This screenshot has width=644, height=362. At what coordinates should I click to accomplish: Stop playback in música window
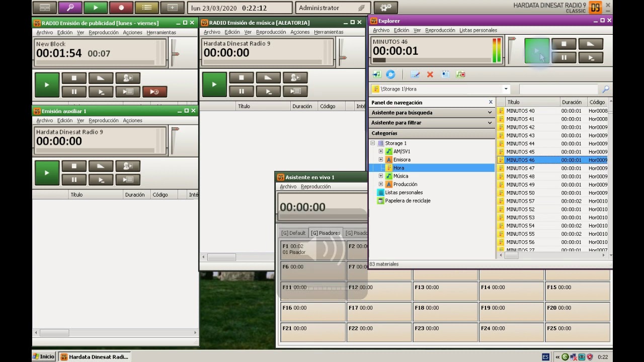[x=241, y=77]
